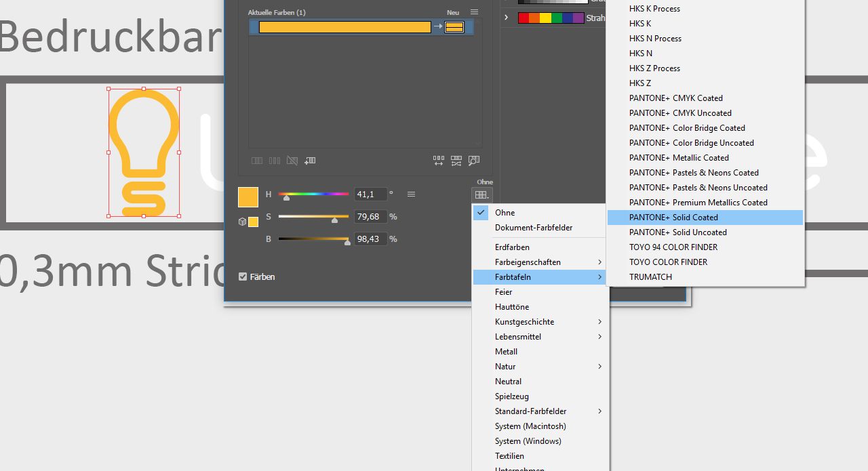Choose Dokument-Farbfelder from the menu
This screenshot has width=868, height=471.
(540, 228)
